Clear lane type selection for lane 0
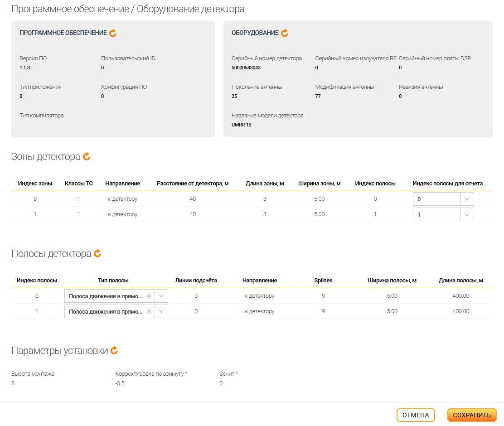Viewport: 504px width, 426px height. (x=149, y=296)
